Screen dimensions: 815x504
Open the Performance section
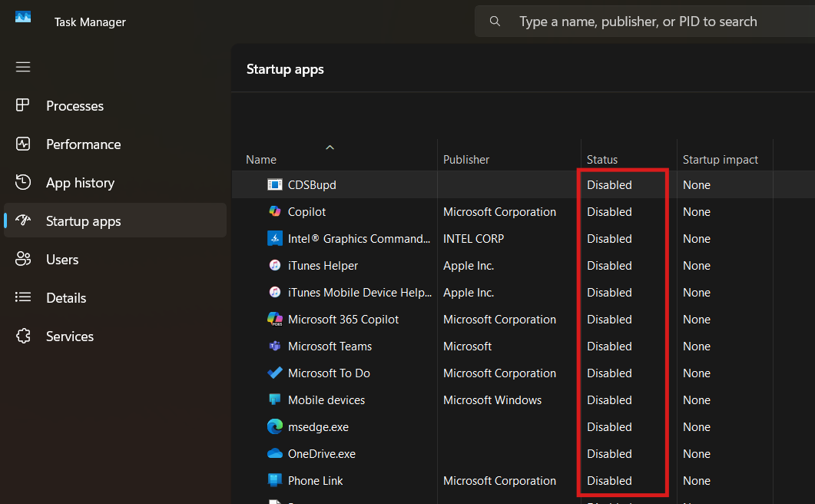click(83, 144)
